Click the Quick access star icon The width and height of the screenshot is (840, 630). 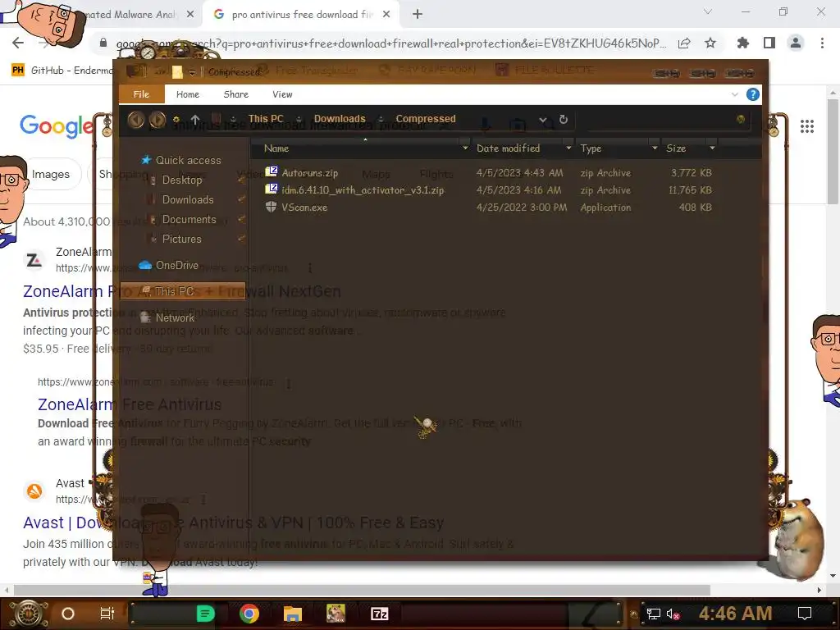145,160
